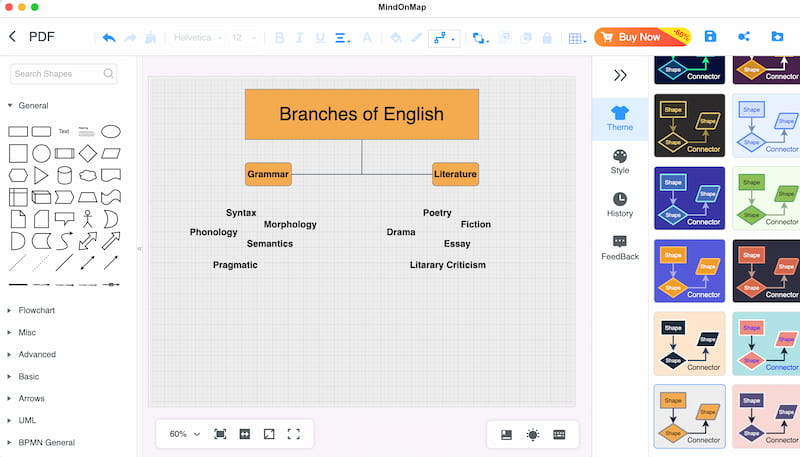Open the History panel tab
This screenshot has height=457, width=800.
pyautogui.click(x=620, y=205)
